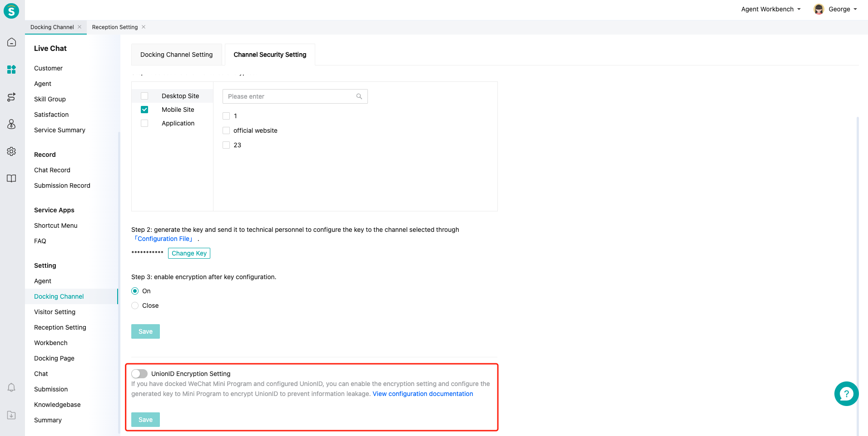Open the Configuration File link
The image size is (868, 436).
click(164, 239)
